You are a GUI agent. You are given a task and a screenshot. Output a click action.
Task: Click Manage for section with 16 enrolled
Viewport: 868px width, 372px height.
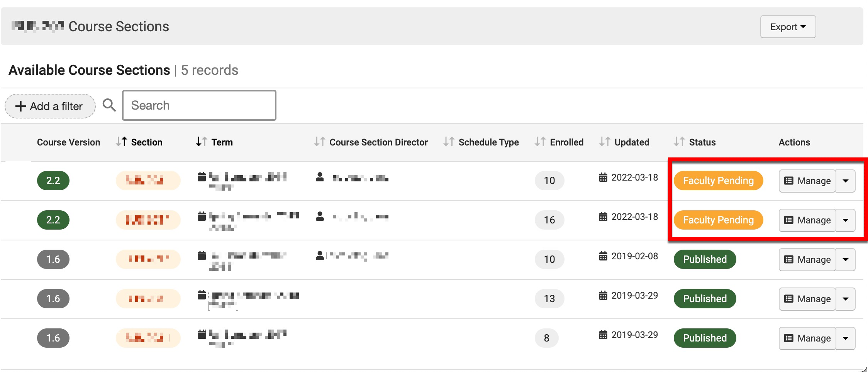[807, 220]
